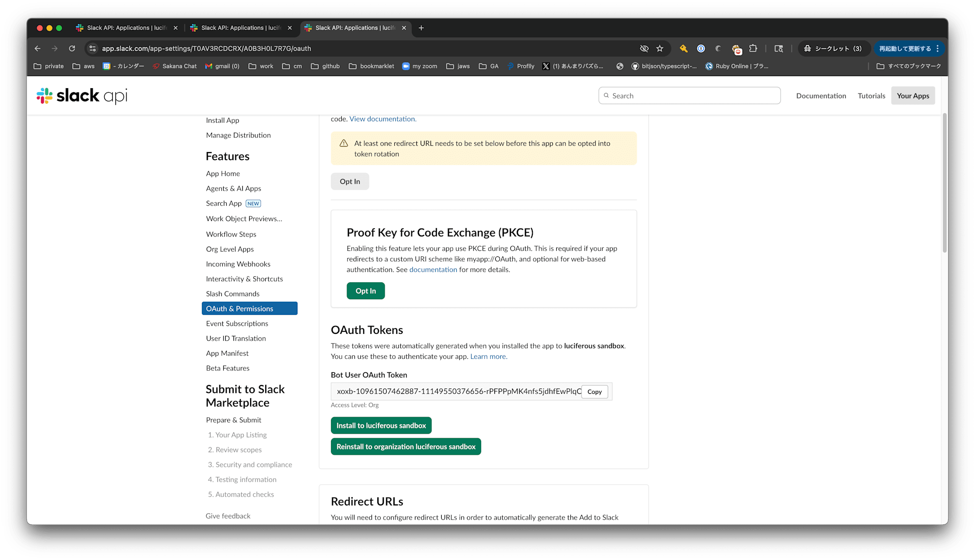The image size is (975, 560).
Task: Open the Profily bookmark
Action: 521,66
